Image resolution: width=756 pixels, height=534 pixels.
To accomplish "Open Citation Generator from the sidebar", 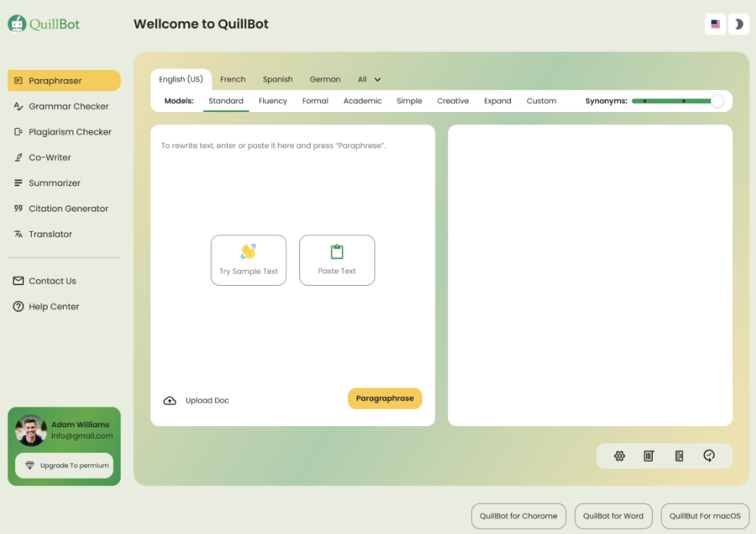I will [68, 208].
